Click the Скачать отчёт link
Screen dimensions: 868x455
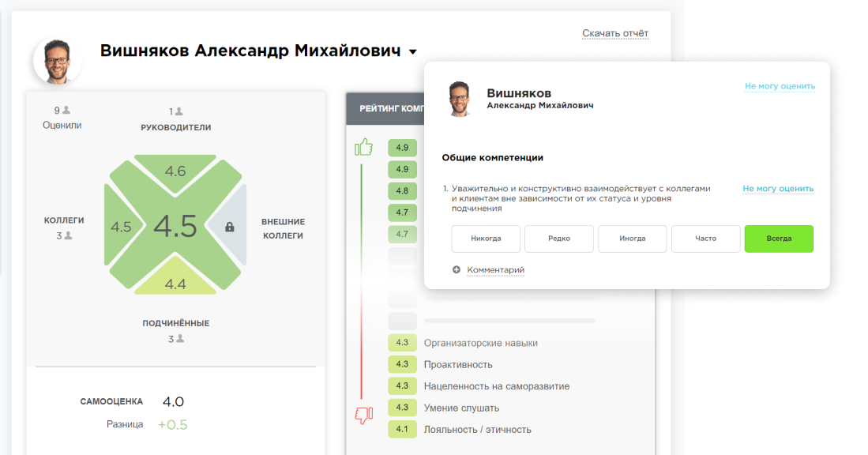tap(615, 33)
